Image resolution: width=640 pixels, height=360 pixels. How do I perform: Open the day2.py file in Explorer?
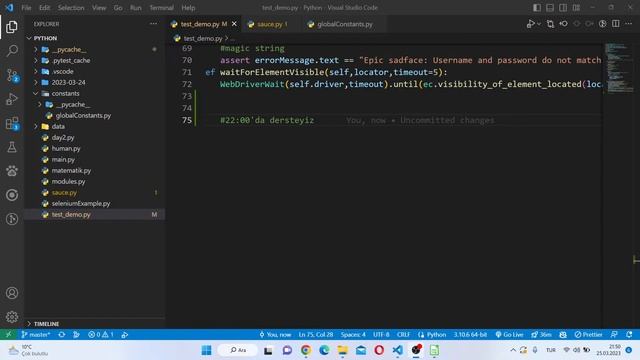[x=63, y=138]
